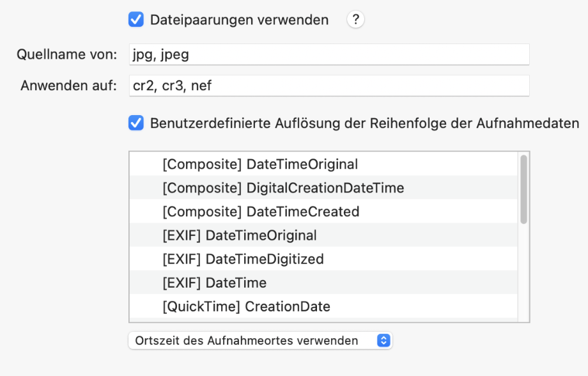This screenshot has height=376, width=588.
Task: Click the scrollbar track below the thumb
Action: tap(524, 273)
